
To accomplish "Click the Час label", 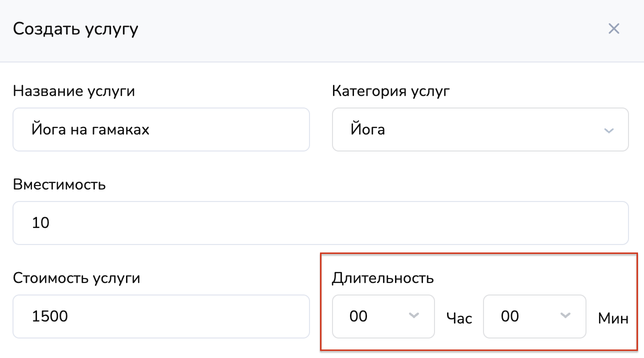I will [459, 318].
